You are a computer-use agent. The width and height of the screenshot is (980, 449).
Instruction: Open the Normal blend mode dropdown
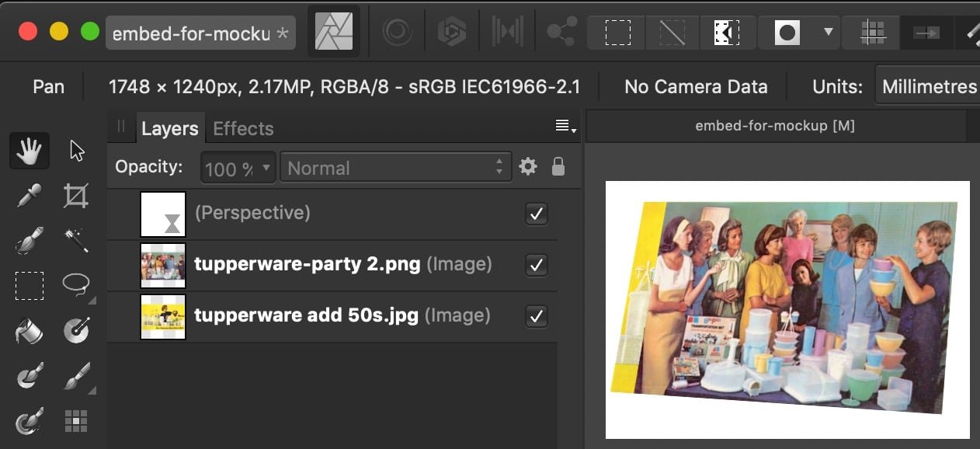point(394,168)
